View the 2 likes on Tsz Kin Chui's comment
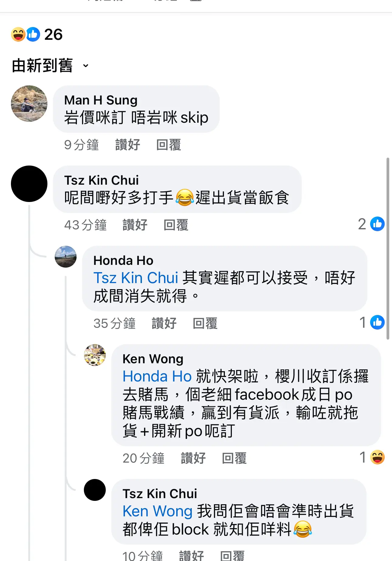392x561 pixels. tap(371, 224)
